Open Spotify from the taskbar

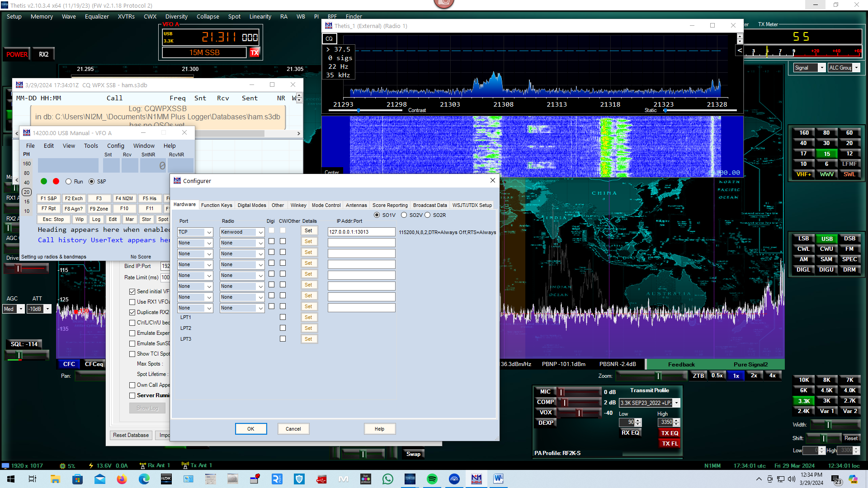pyautogui.click(x=432, y=479)
